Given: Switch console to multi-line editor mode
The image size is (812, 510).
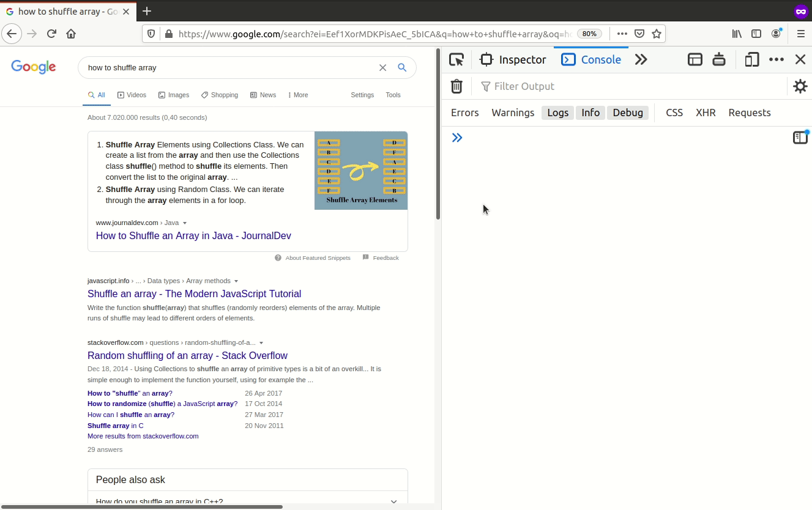Looking at the screenshot, I should tap(800, 138).
